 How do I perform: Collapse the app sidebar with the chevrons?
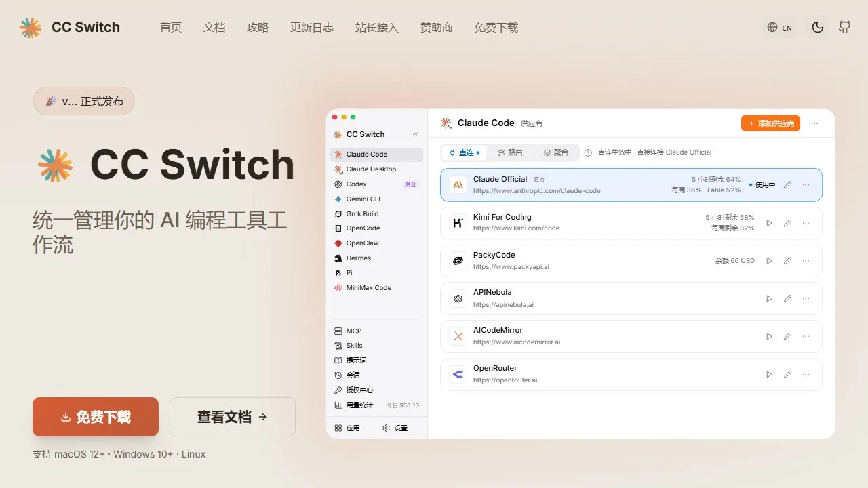416,134
